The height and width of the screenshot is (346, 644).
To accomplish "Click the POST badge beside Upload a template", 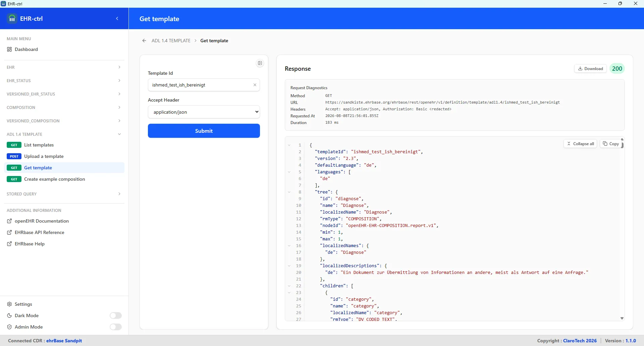I will (x=14, y=156).
